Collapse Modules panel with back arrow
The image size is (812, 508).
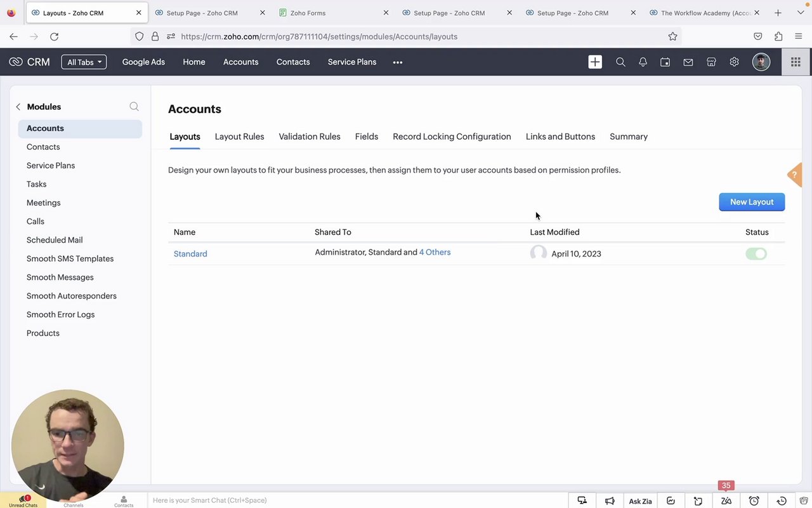[18, 107]
